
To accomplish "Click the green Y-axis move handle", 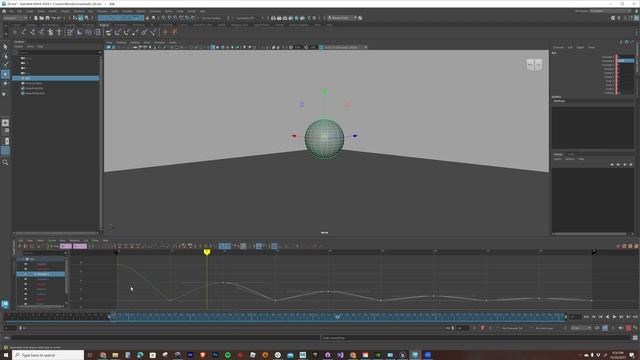I will [325, 93].
